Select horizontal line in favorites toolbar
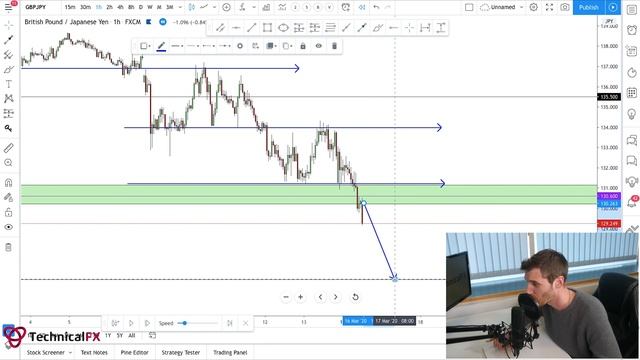This screenshot has width=640, height=360. [x=236, y=28]
